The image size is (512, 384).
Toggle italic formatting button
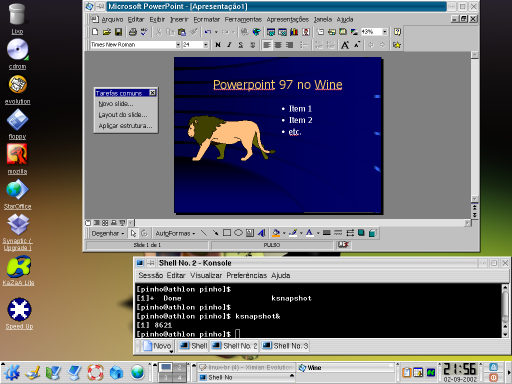pos(229,45)
